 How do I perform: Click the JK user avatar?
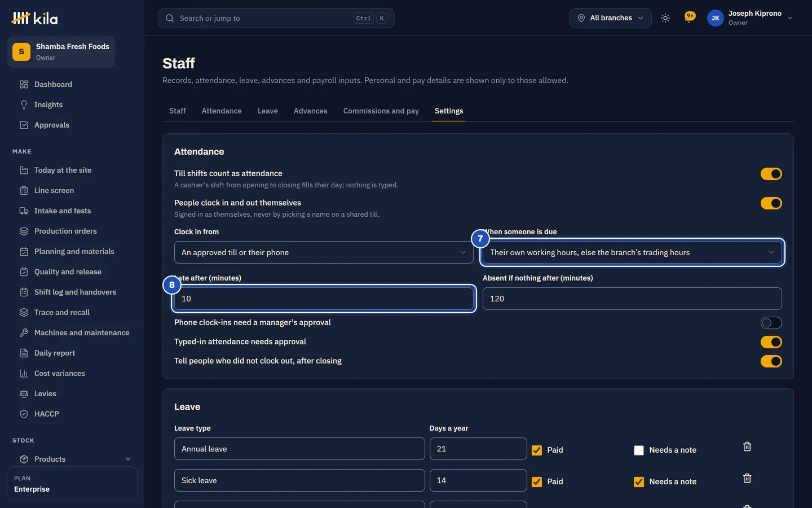[715, 18]
